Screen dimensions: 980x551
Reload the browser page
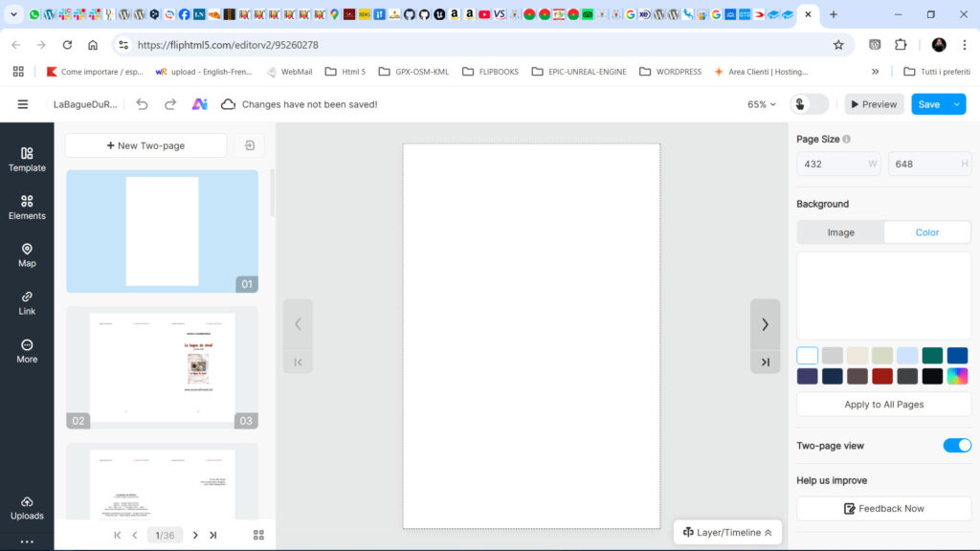pos(67,45)
